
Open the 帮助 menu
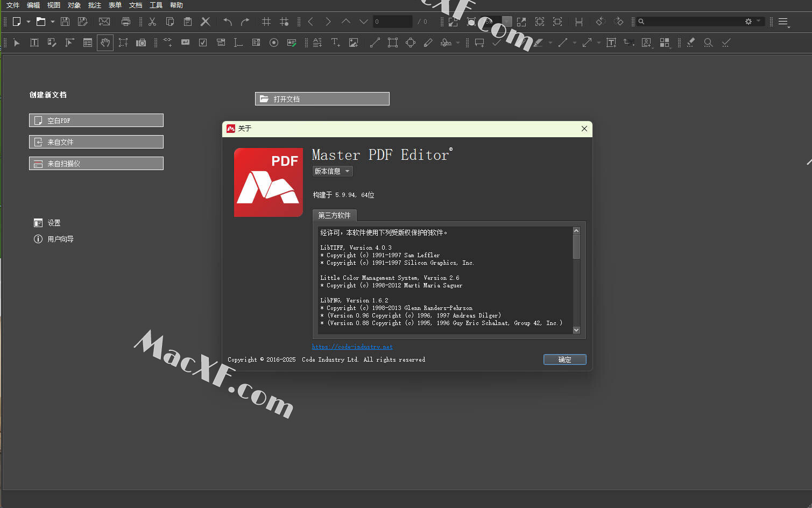pyautogui.click(x=176, y=5)
